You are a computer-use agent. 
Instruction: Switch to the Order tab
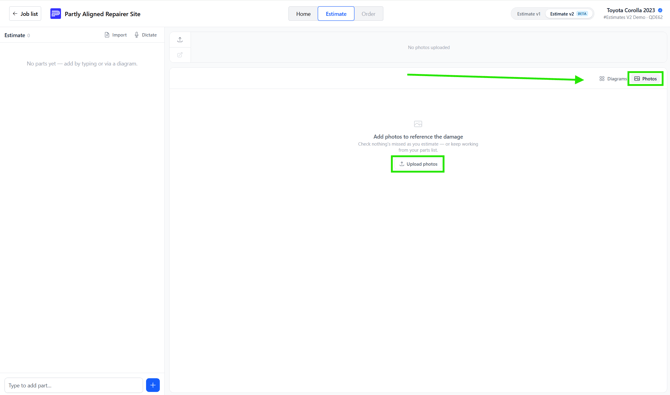(x=368, y=14)
